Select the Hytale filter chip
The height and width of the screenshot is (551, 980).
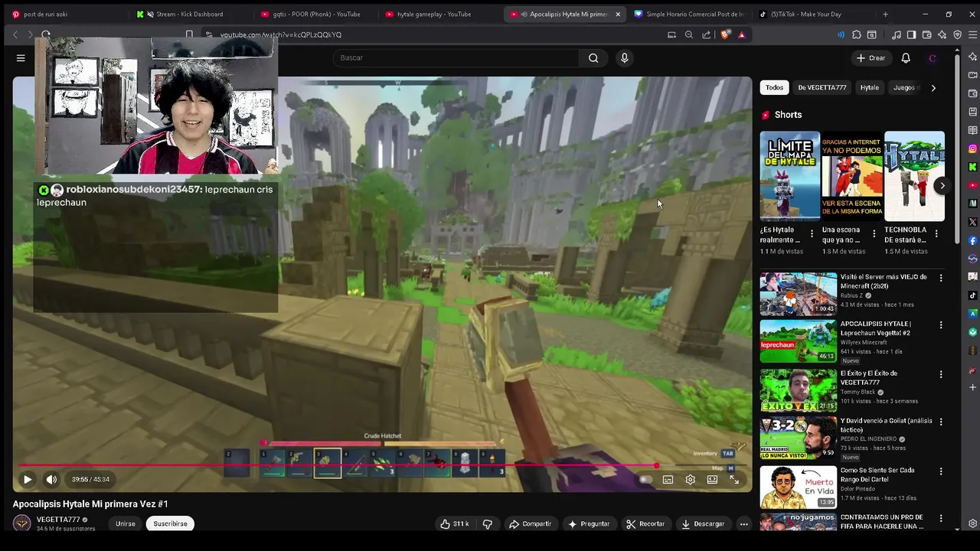pyautogui.click(x=870, y=88)
